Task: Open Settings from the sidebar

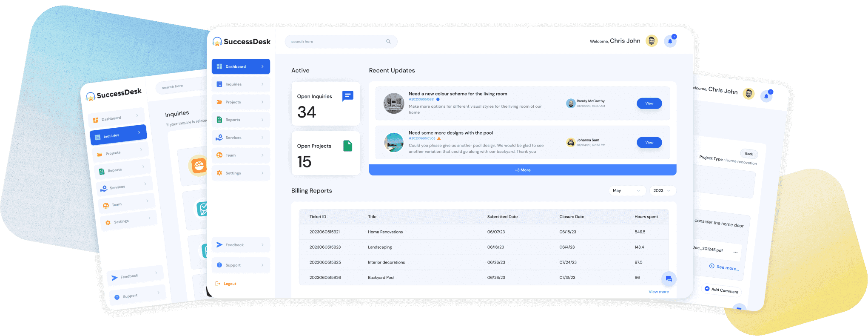Action: click(241, 173)
